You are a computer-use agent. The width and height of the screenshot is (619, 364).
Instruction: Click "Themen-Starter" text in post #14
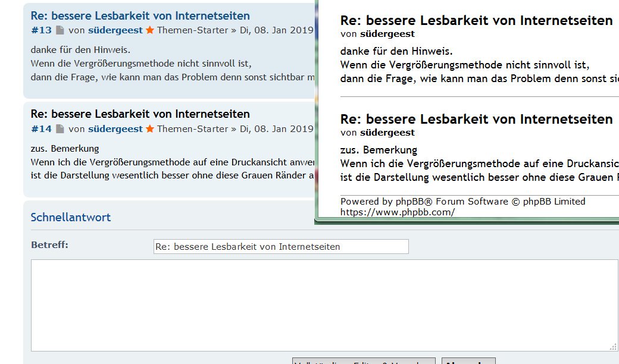point(193,128)
